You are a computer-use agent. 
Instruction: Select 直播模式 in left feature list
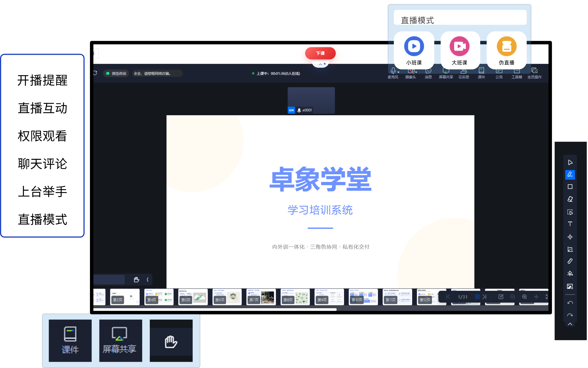point(42,219)
